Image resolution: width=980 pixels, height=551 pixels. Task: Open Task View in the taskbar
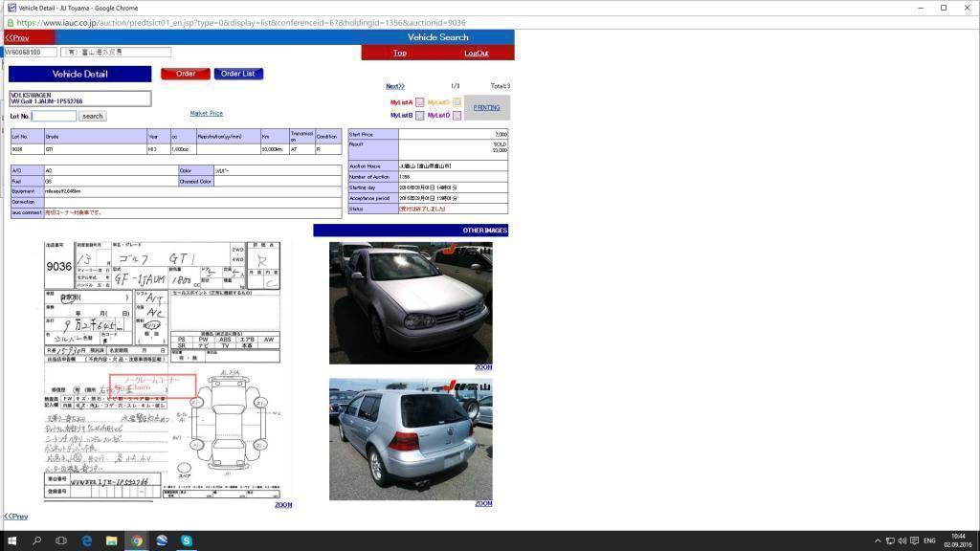point(61,540)
